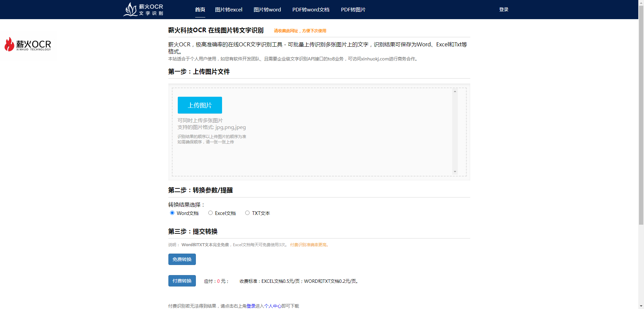
Task: Click the 应付：0 元 amount text
Action: [x=216, y=281]
